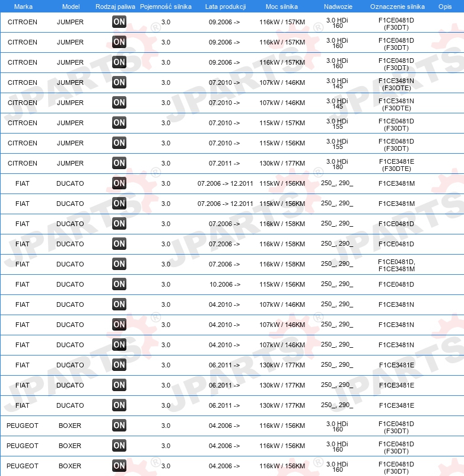
Task: Click the 10.2006 -> production date cell
Action: (225, 284)
